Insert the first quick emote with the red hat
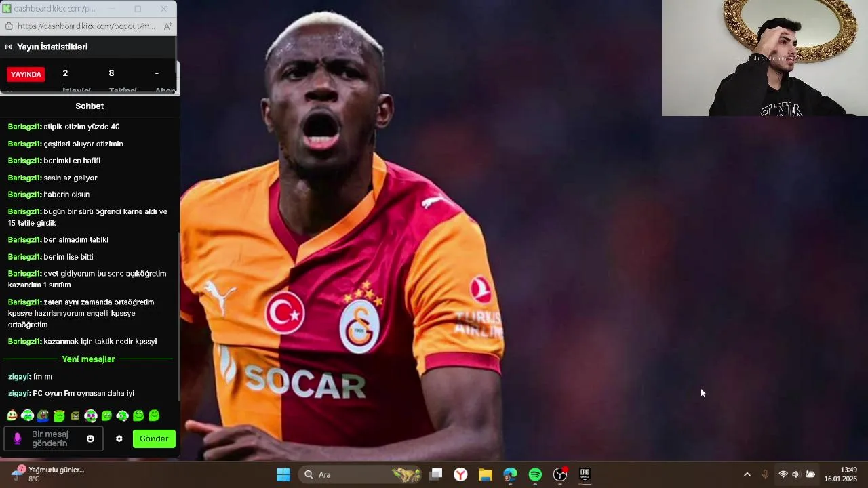The height and width of the screenshot is (488, 868). pos(12,415)
